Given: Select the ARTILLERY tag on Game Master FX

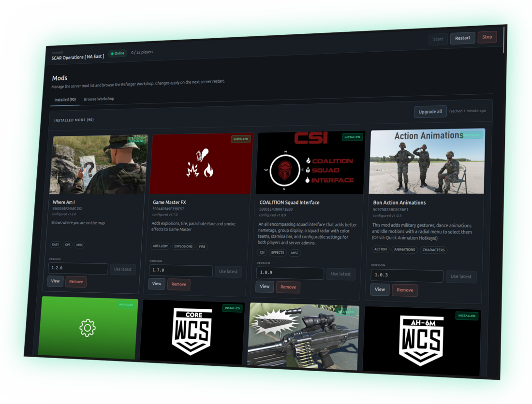Looking at the screenshot, I should coord(160,246).
